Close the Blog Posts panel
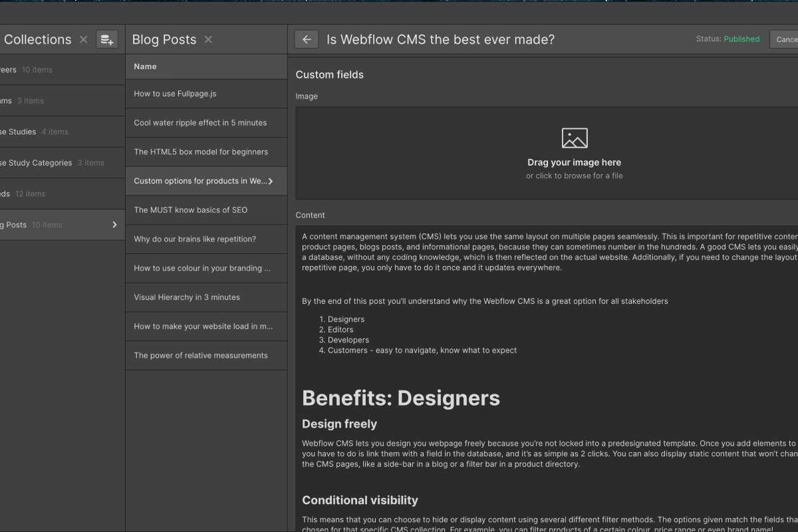 208,40
